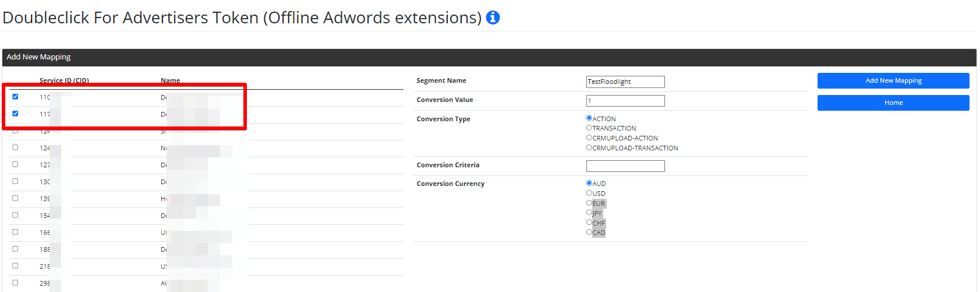980x292 pixels.
Task: Focus the Conversion Value input field
Action: point(625,101)
